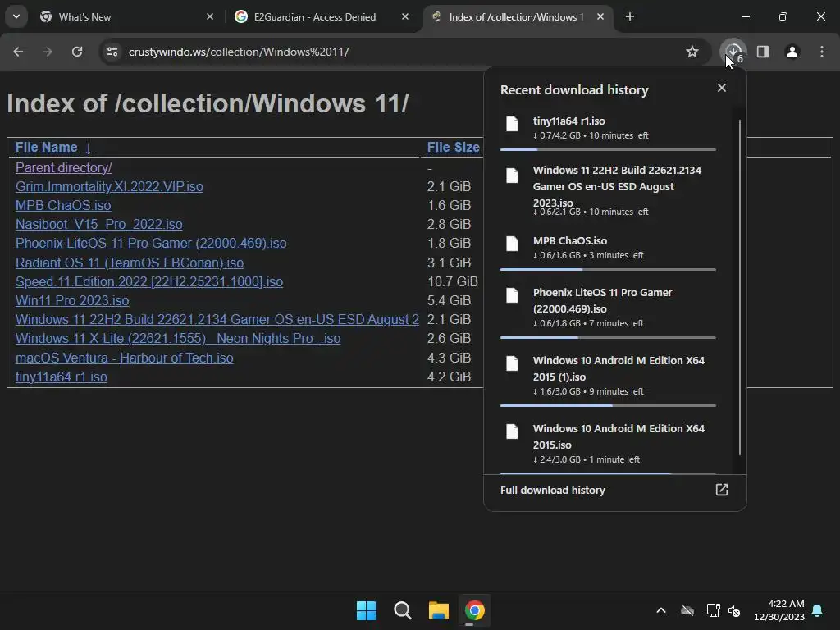Close the Recent download history popup
840x630 pixels.
[x=722, y=88]
